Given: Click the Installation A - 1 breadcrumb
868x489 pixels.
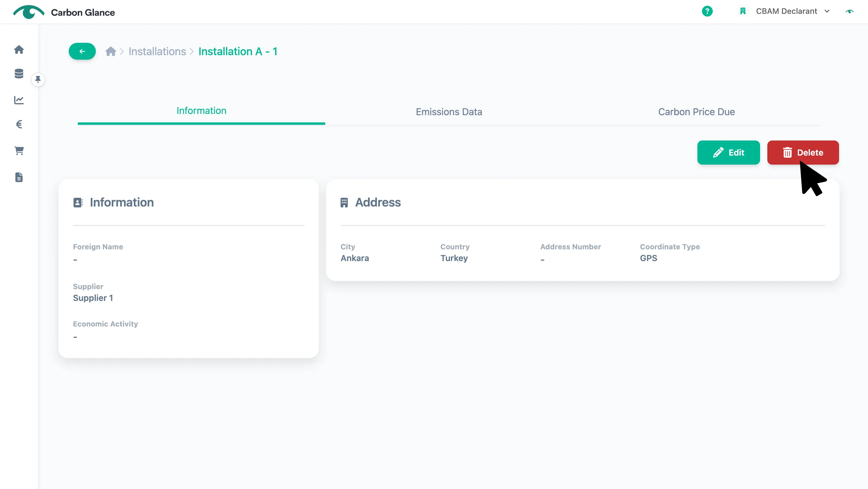Looking at the screenshot, I should click(237, 51).
